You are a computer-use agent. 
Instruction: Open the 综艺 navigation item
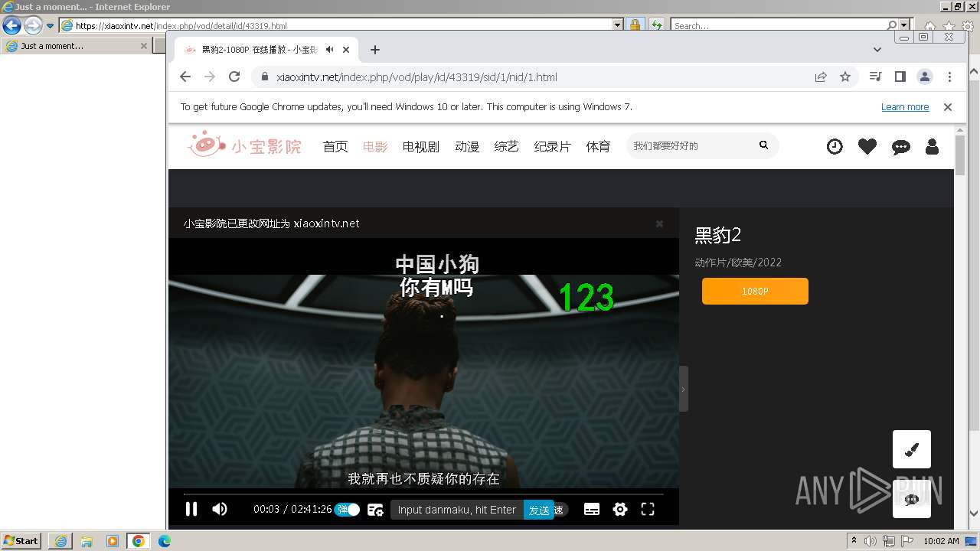coord(507,146)
